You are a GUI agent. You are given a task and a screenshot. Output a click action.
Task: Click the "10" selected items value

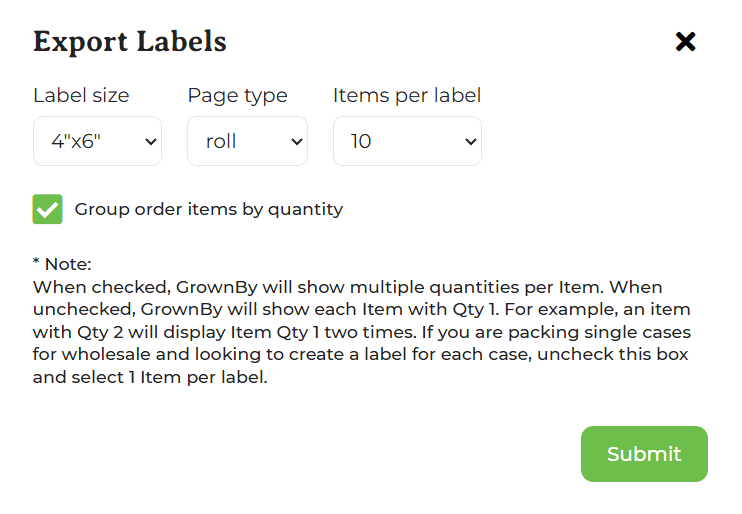coord(361,142)
